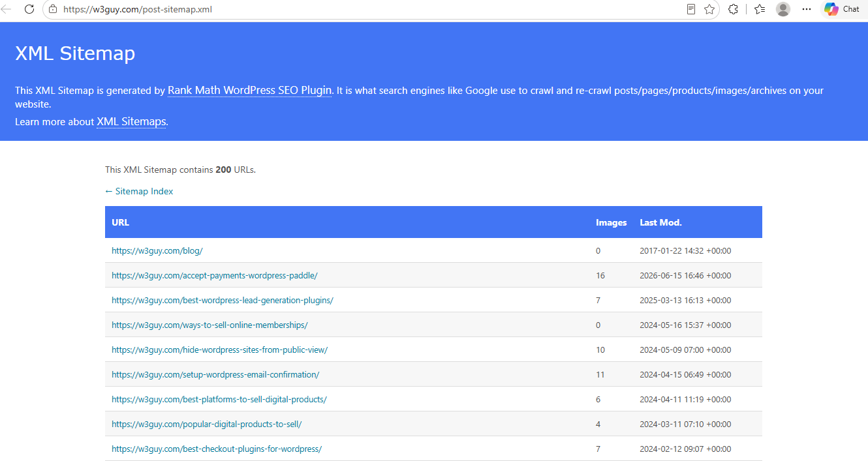Open accept-payments-wordpress-paddle link
Screen dimensions: 868x461
(215, 275)
